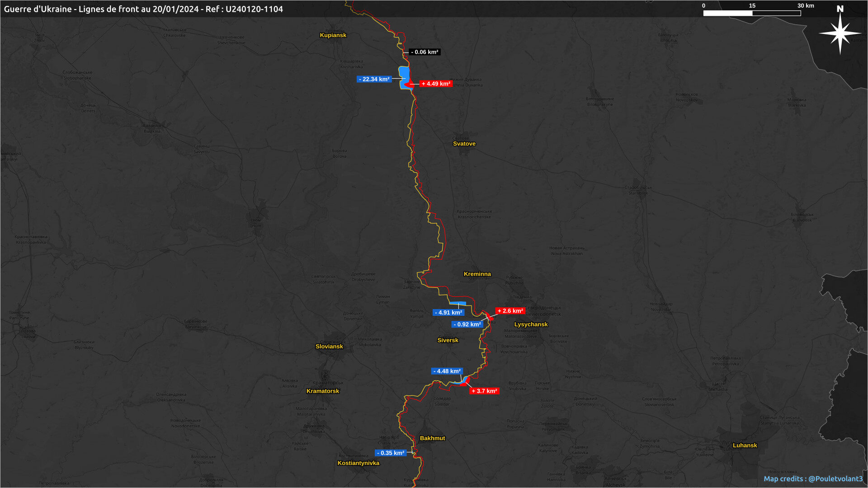This screenshot has width=868, height=488.
Task: Click the red + 4.49 km² label
Action: tap(436, 84)
